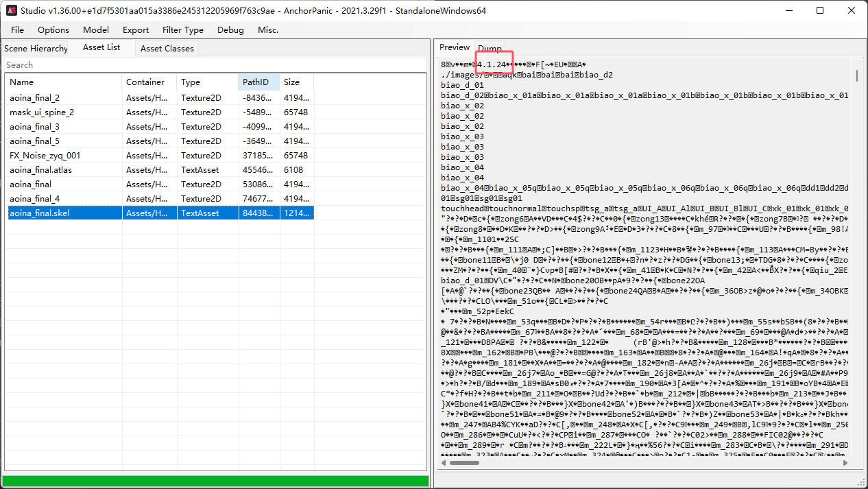Screen dimensions: 868x489
Task: Switch to the Asset Classes tab
Action: [x=167, y=49]
